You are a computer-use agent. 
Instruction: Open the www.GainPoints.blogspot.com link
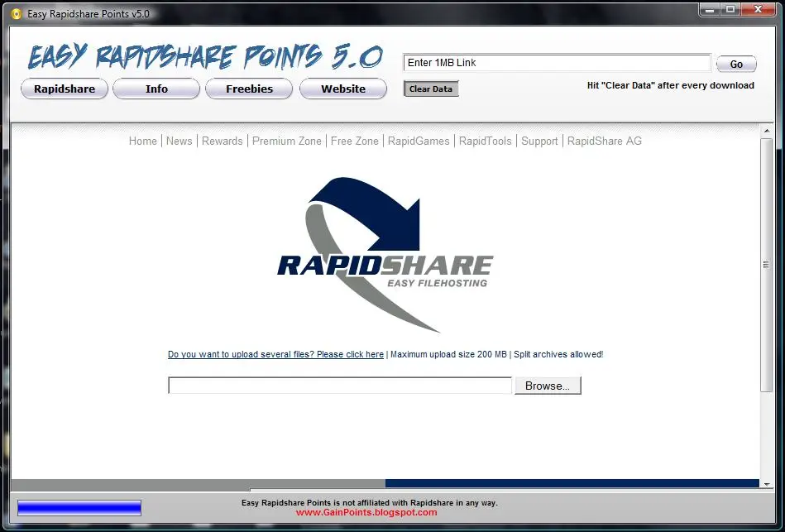tap(366, 512)
